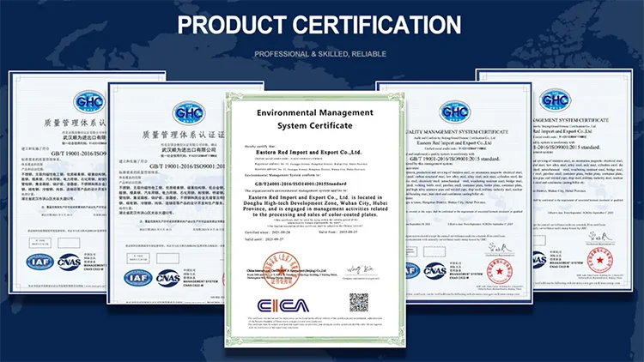644x362 pixels.
Task: Click QR code on Environmental certificate
Action: click(359, 303)
